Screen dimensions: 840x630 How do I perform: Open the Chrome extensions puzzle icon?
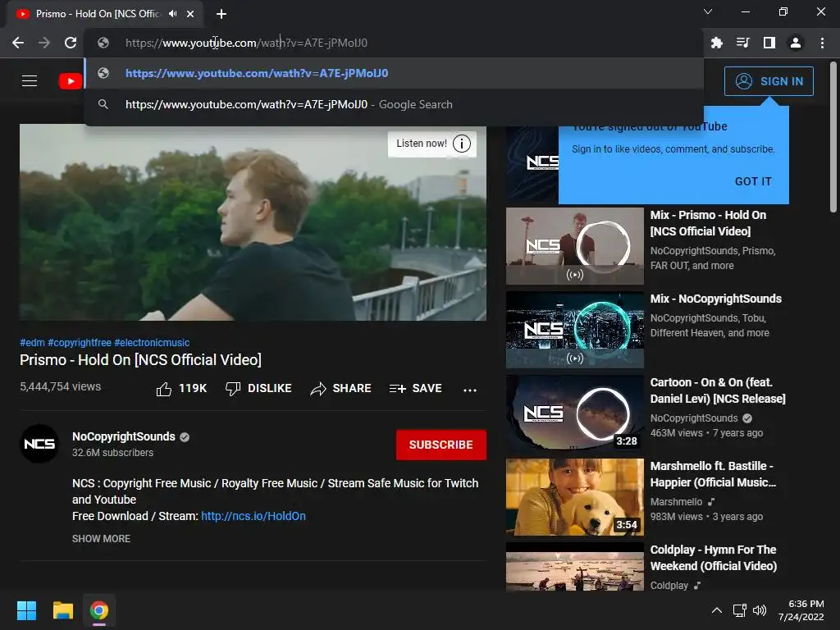tap(717, 43)
